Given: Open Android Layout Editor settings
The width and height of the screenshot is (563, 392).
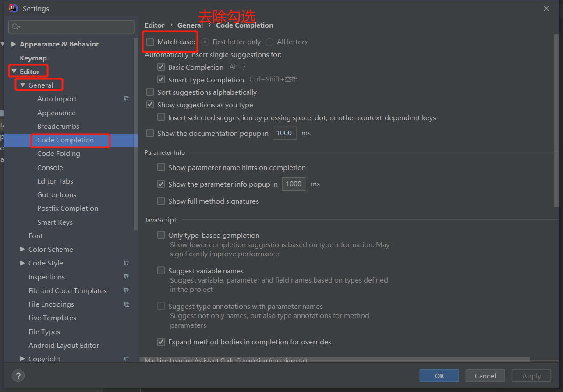Looking at the screenshot, I should click(x=64, y=345).
